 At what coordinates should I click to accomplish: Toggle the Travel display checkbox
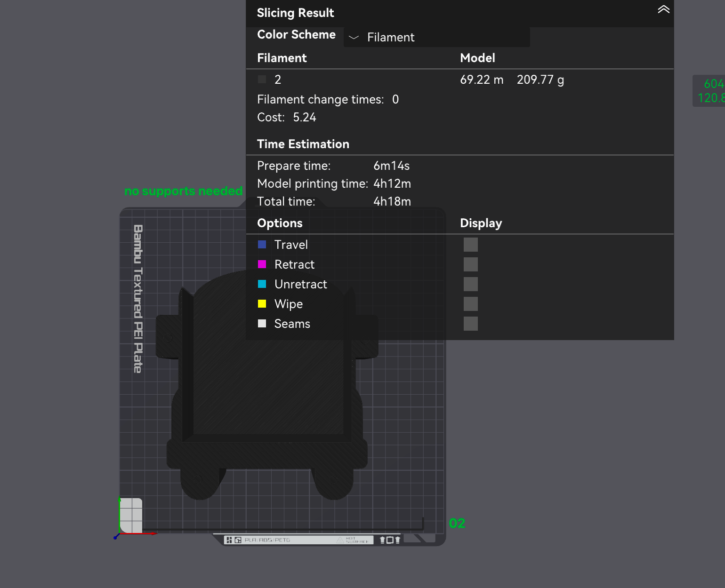tap(470, 245)
